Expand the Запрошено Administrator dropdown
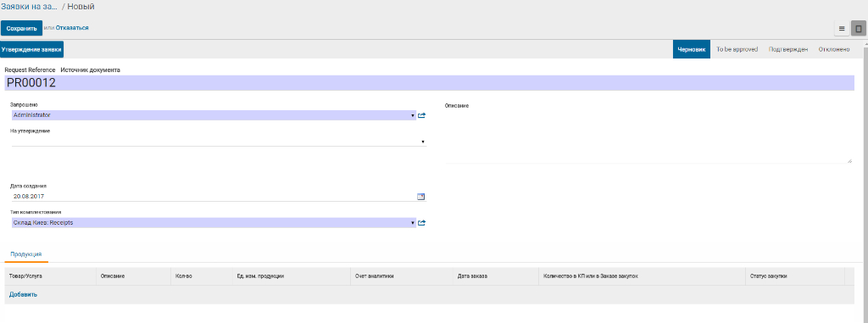Viewport: 868px width, 323px height. pyautogui.click(x=413, y=115)
